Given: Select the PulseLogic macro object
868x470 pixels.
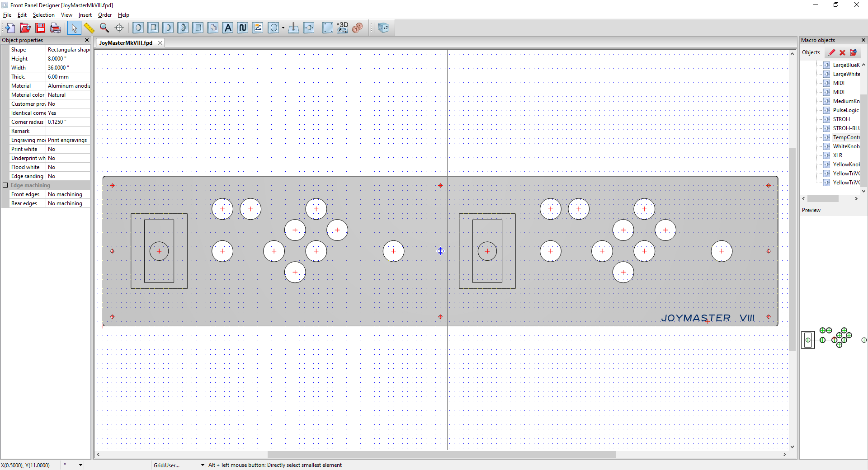Looking at the screenshot, I should 845,110.
